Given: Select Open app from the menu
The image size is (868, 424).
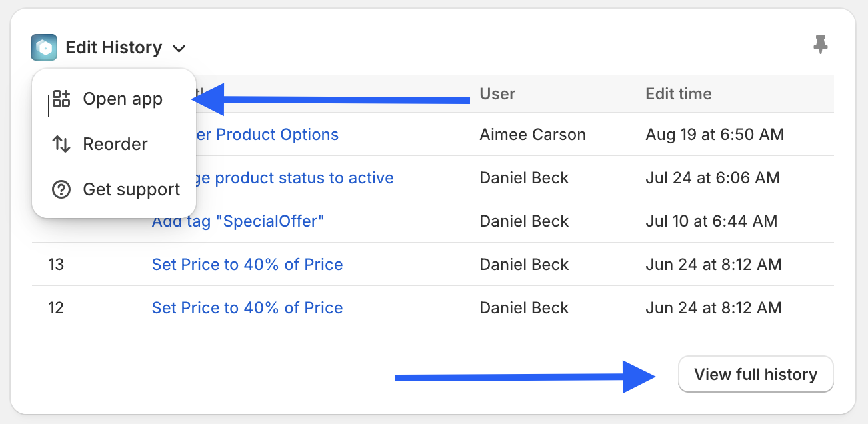Looking at the screenshot, I should click(123, 99).
